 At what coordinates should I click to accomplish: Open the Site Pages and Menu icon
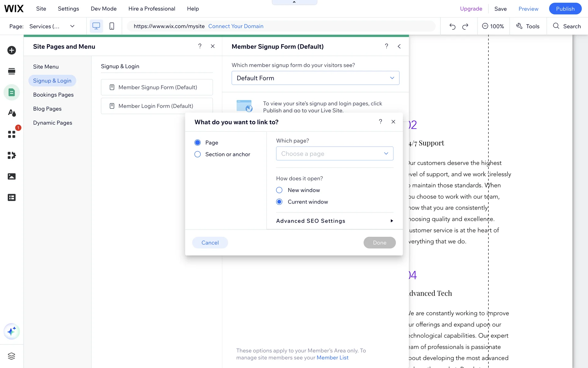[x=12, y=92]
